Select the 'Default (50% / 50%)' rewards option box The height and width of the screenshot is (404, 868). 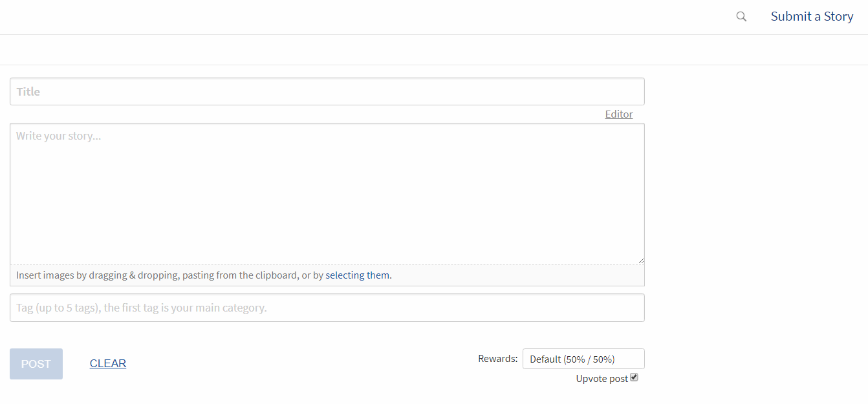pos(572,359)
